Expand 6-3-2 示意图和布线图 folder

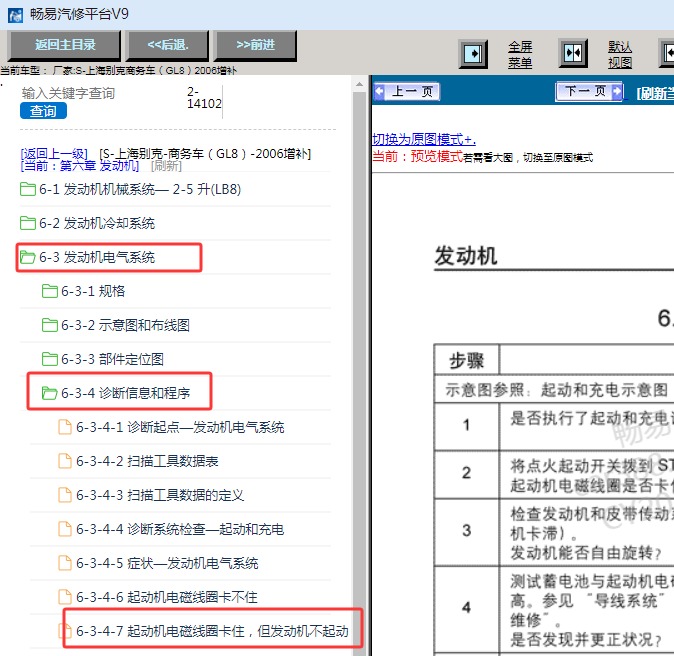coord(125,325)
